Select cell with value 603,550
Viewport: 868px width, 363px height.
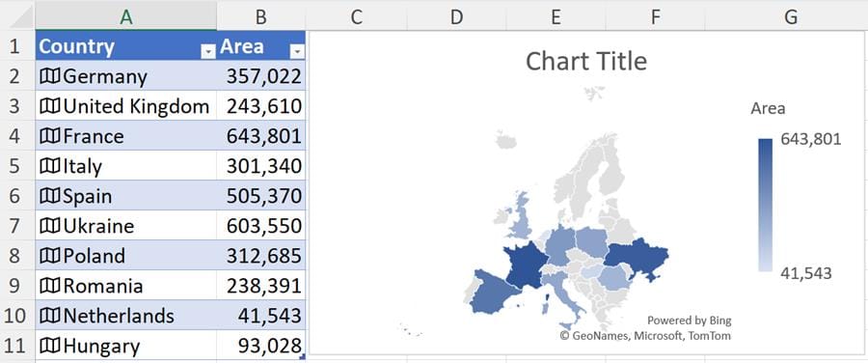[260, 226]
